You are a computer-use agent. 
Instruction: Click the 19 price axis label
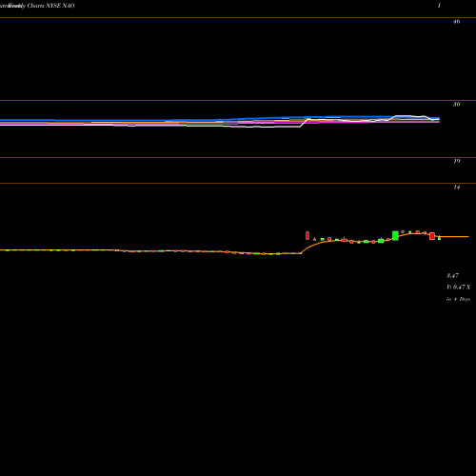(x=456, y=161)
